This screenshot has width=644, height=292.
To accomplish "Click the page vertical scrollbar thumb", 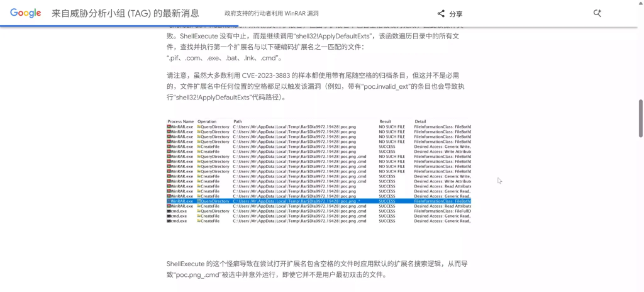I will point(640,118).
